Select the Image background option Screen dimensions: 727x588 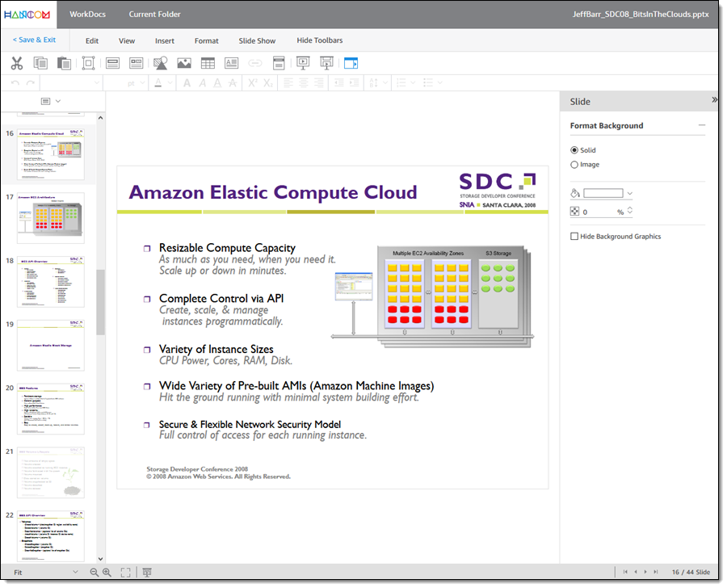point(574,165)
